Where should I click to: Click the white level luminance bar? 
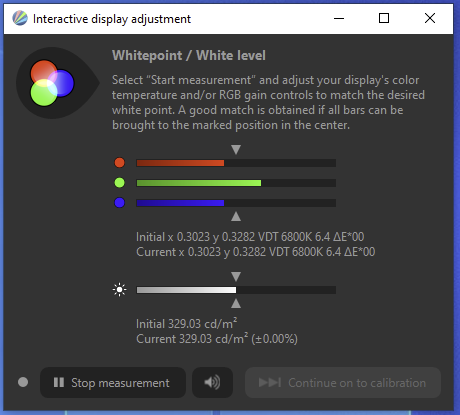point(236,290)
